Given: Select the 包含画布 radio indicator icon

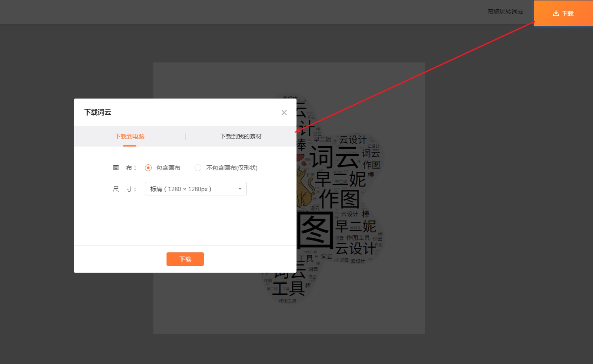Looking at the screenshot, I should tap(148, 168).
